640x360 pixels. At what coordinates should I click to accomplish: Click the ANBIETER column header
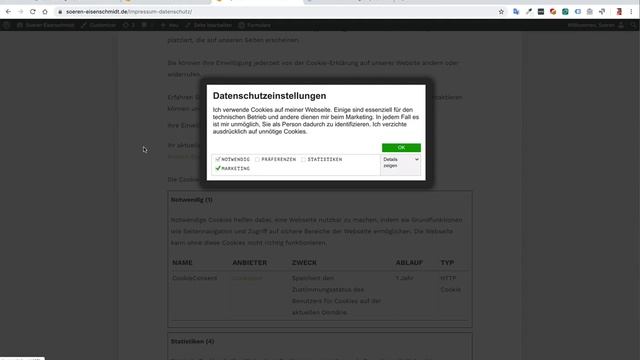click(249, 262)
